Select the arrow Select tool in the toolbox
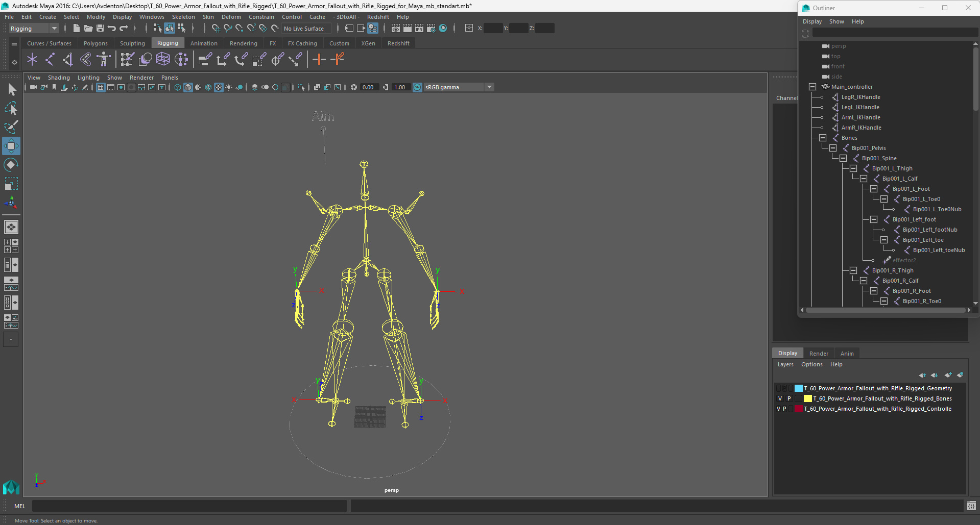The image size is (980, 525). [x=11, y=90]
